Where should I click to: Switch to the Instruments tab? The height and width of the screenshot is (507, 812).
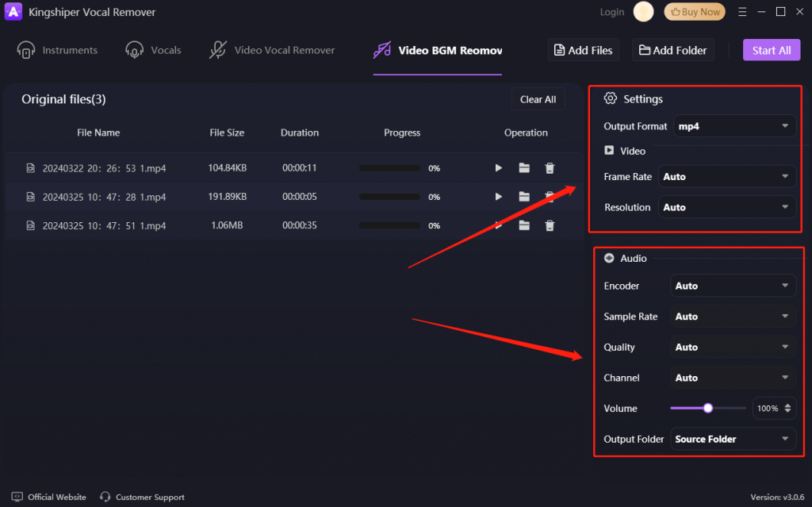(x=58, y=50)
